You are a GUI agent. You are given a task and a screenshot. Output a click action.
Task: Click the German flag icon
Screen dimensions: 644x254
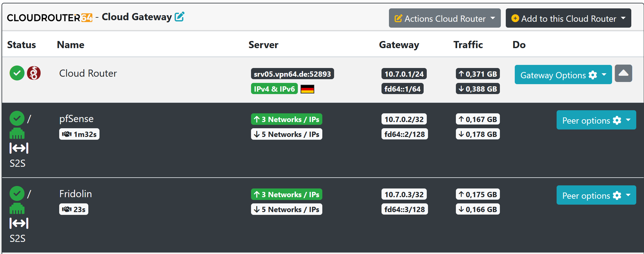click(307, 89)
